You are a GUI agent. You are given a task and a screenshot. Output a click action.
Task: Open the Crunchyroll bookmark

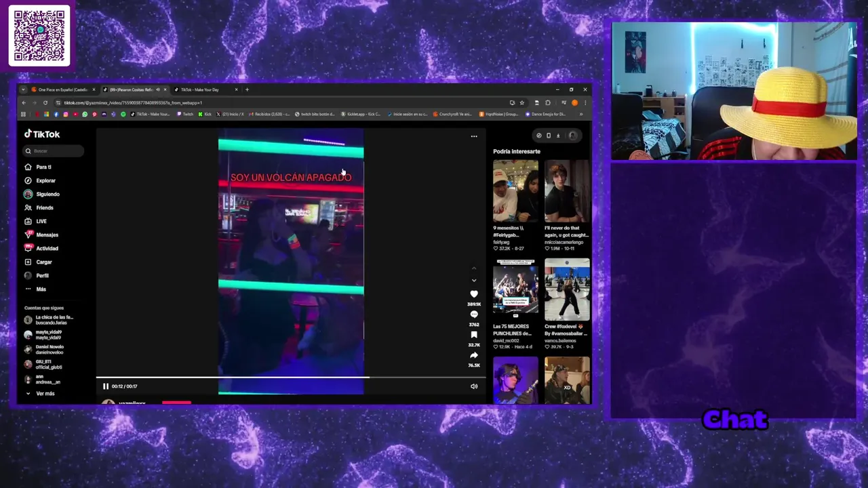point(452,114)
